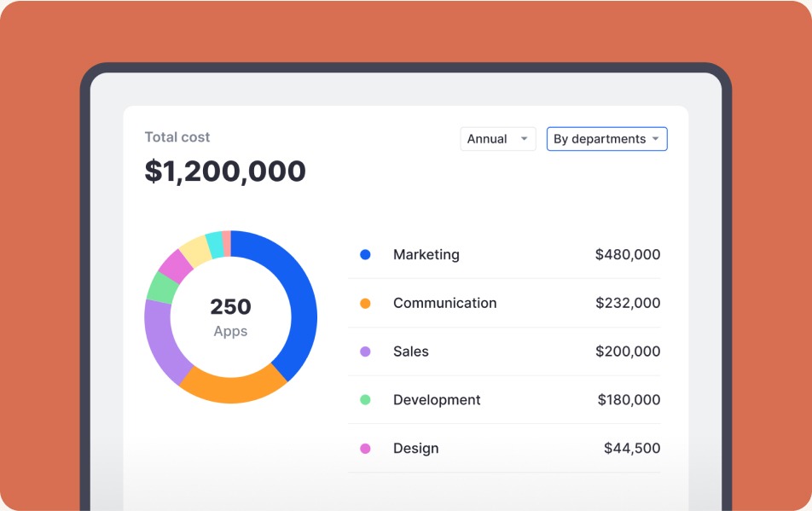Open the Annual period dropdown
Viewport: 812px width, 511px height.
(497, 139)
